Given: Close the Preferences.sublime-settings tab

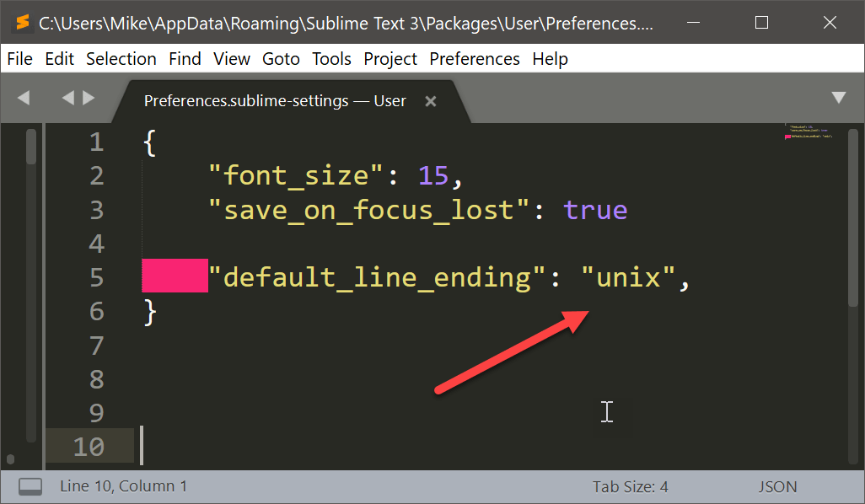Looking at the screenshot, I should 430,101.
